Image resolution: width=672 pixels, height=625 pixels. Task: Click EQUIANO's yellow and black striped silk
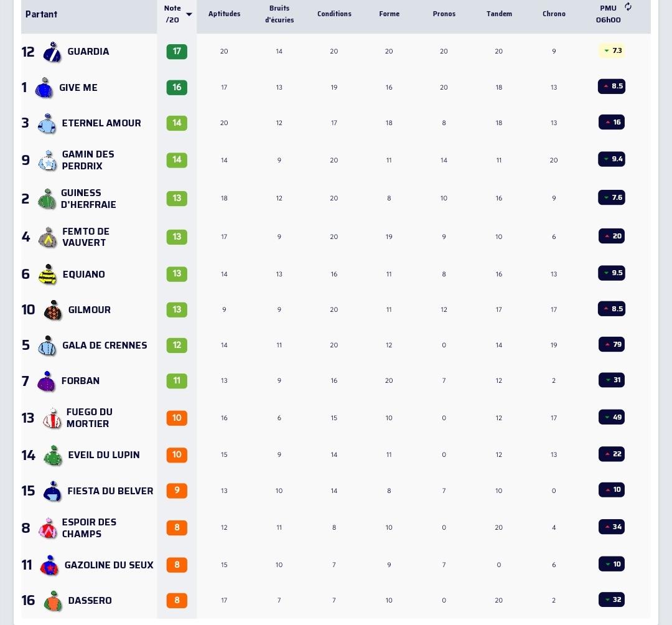[47, 275]
